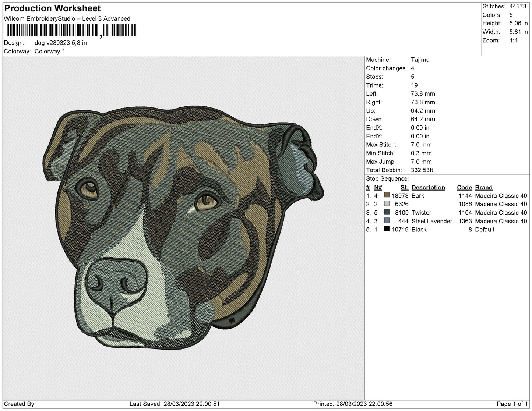Image resolution: width=532 pixels, height=411 pixels.
Task: Click the 'Last Saved: 28/03/2023 22.00.51' footer
Action: click(175, 404)
